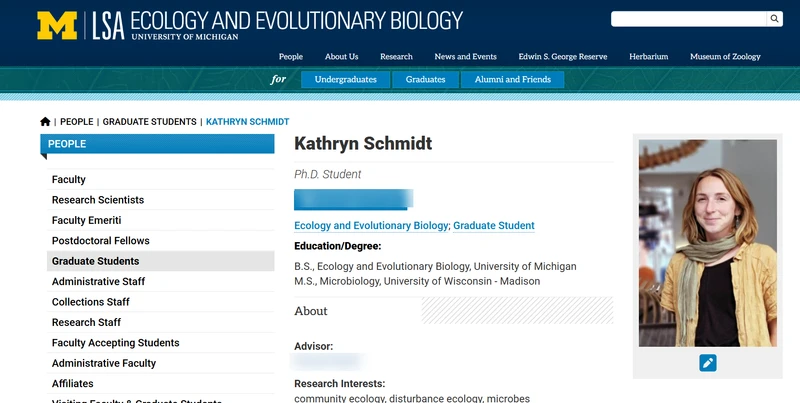Select Collections Staff in the sidebar
The width and height of the screenshot is (800, 403).
coord(160,302)
